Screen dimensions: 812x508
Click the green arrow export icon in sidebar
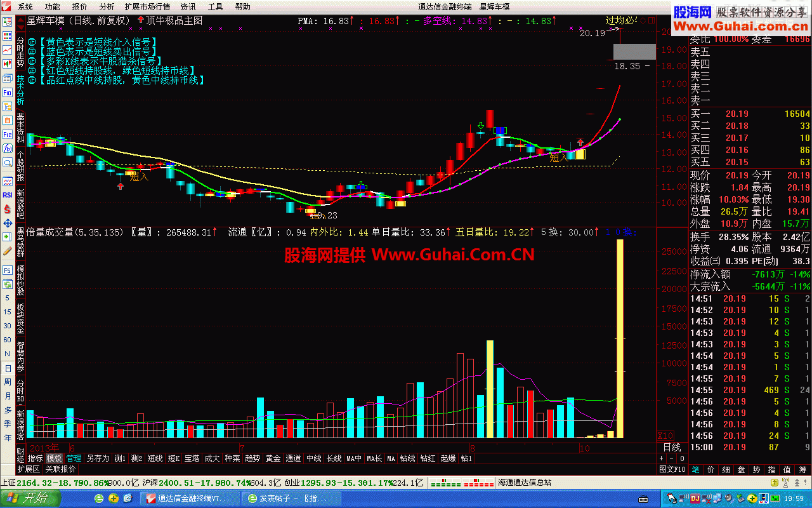(8, 236)
